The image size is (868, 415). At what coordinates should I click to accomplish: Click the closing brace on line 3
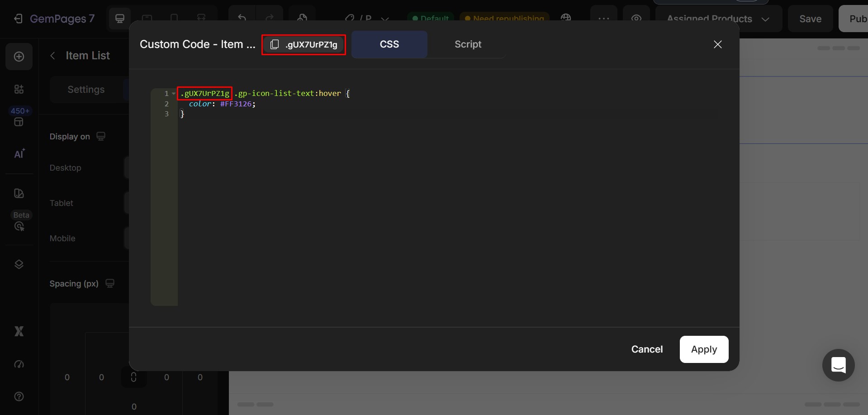[x=182, y=114]
